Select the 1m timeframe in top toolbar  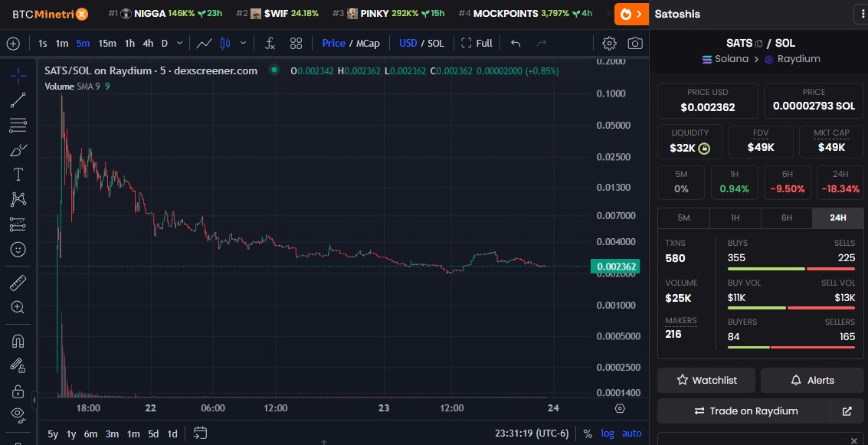(x=62, y=43)
